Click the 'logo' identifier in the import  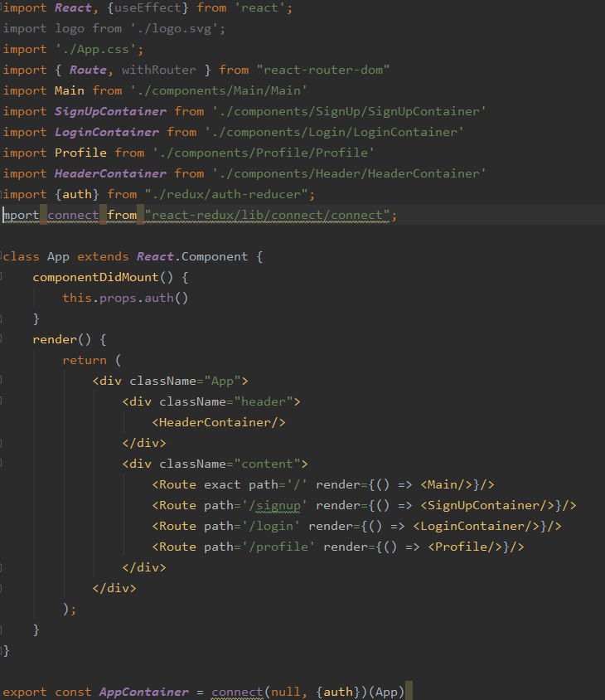69,28
